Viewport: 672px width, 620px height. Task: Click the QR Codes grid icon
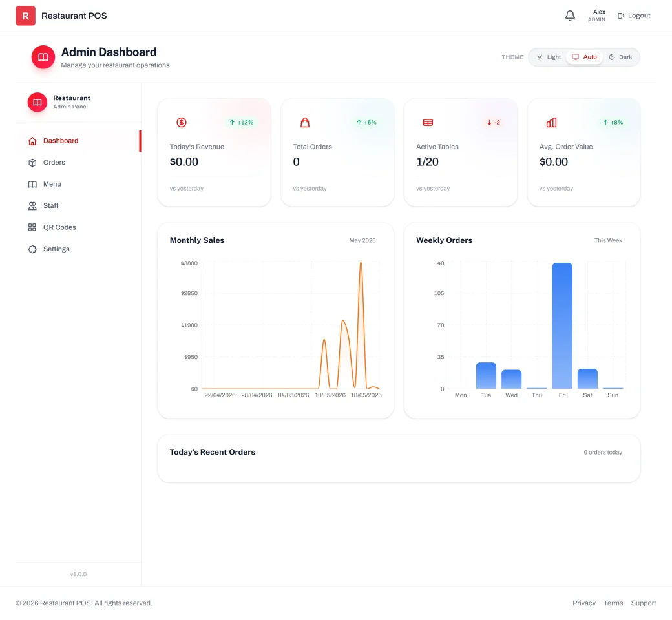32,227
